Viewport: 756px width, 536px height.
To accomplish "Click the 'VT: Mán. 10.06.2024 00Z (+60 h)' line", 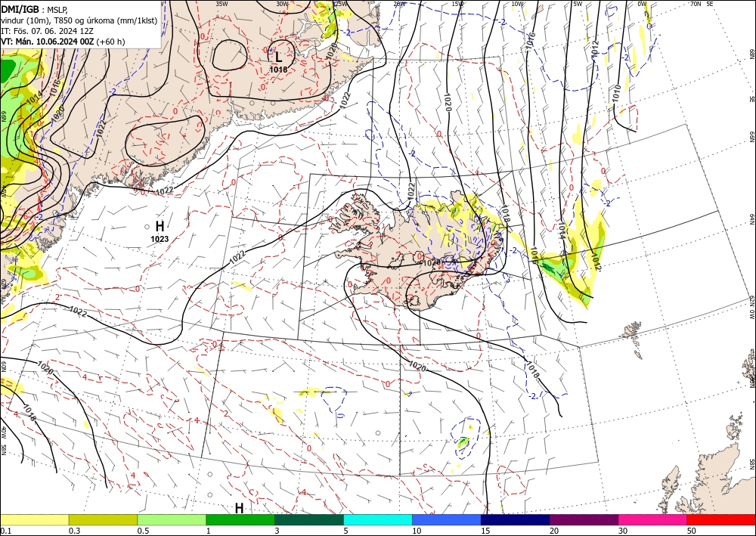I will [63, 42].
